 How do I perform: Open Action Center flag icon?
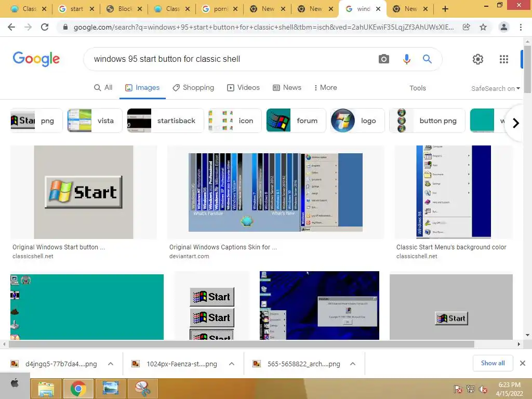pyautogui.click(x=458, y=389)
